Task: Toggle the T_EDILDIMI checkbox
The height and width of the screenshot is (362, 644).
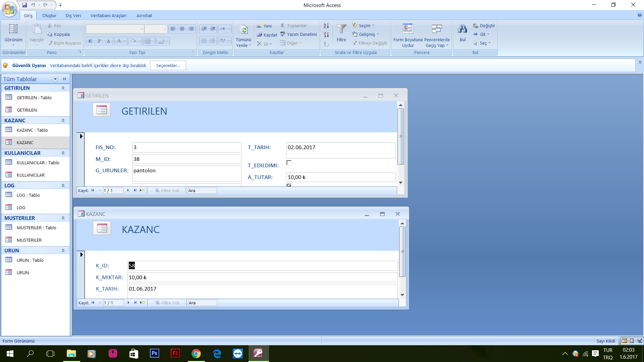Action: pyautogui.click(x=289, y=163)
